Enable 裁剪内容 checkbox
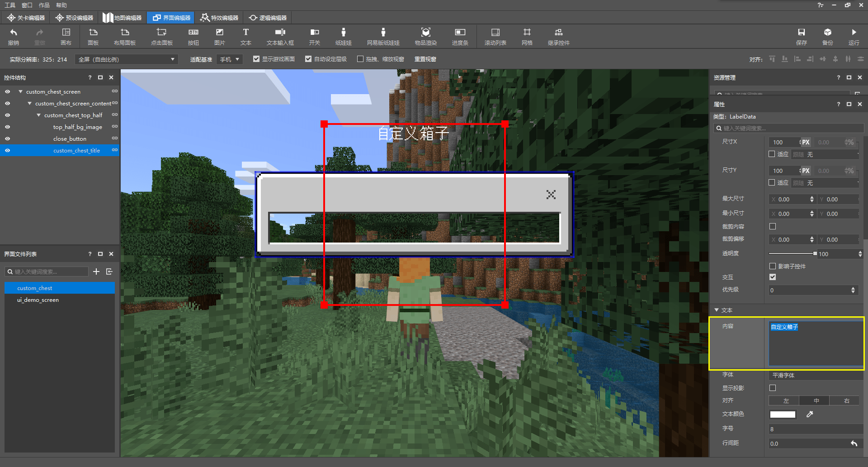This screenshot has height=467, width=868. pos(773,226)
